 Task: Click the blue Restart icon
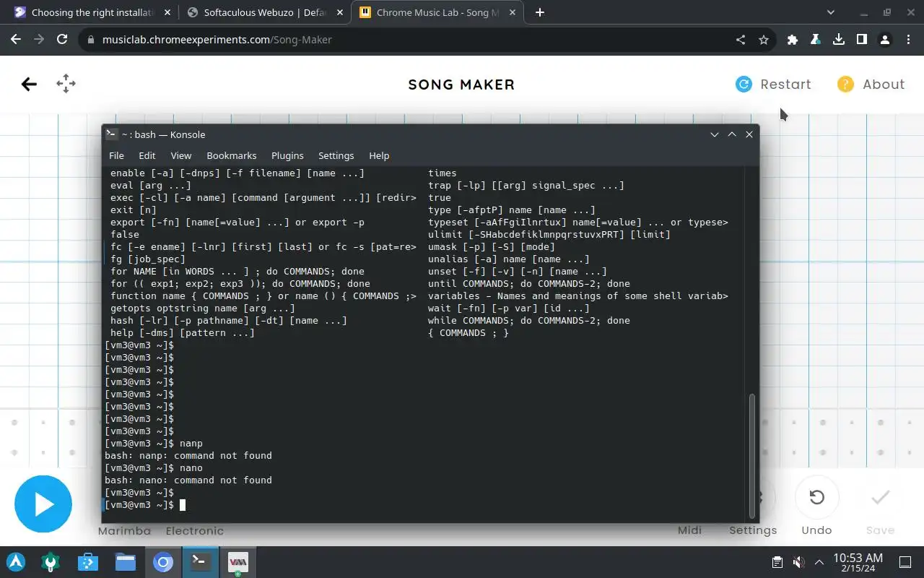pos(744,85)
